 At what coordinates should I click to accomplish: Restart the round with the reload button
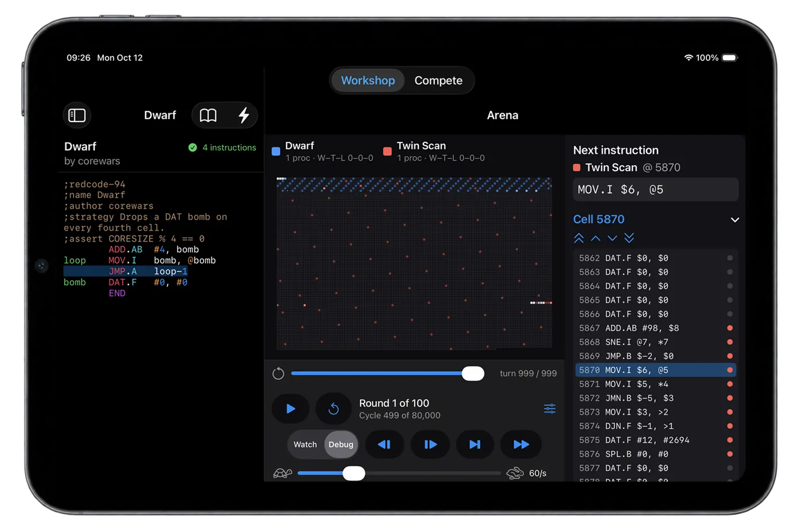pos(334,409)
